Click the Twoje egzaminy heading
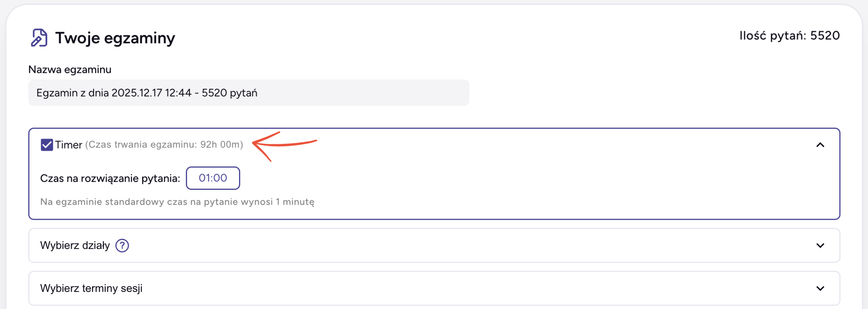Screen dimensions: 868x309 (x=115, y=38)
